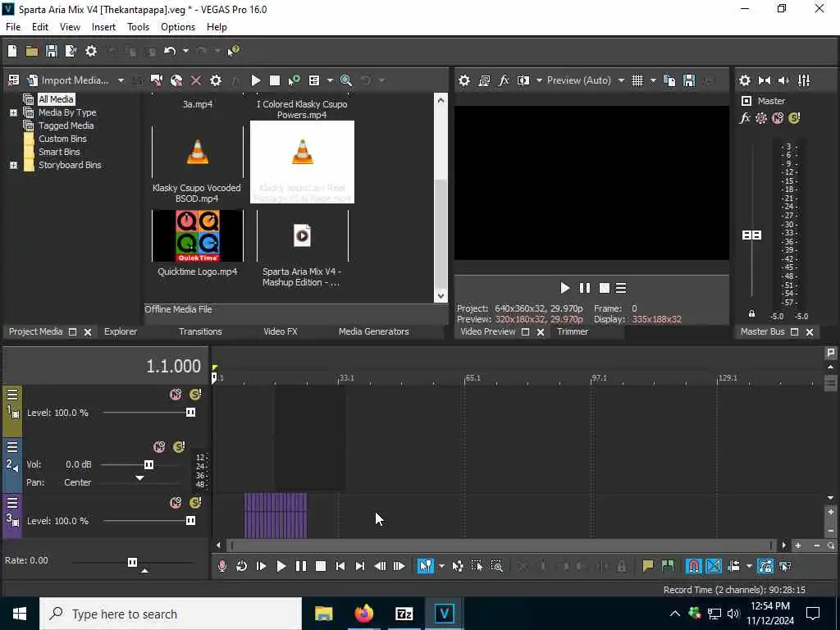This screenshot has width=840, height=630.
Task: Select Tagged Media in the tree
Action: pyautogui.click(x=66, y=126)
